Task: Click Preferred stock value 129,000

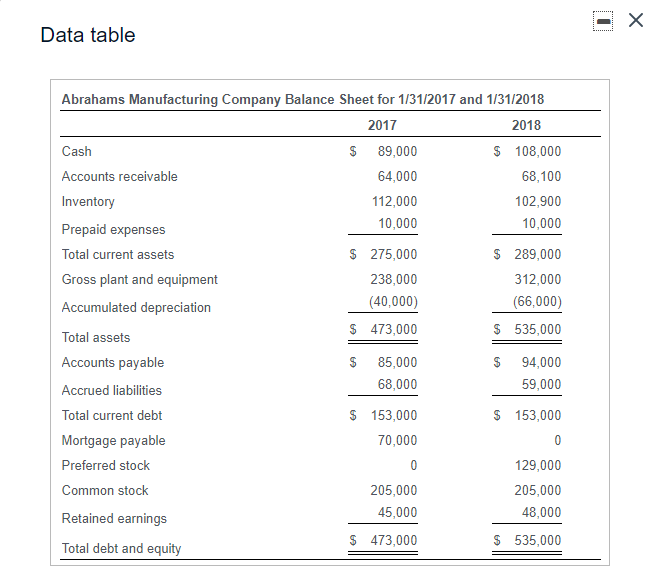Action: click(x=538, y=465)
